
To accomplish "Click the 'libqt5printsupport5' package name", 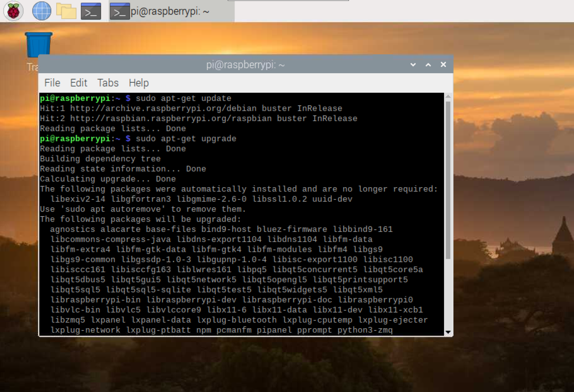I will (x=360, y=279).
